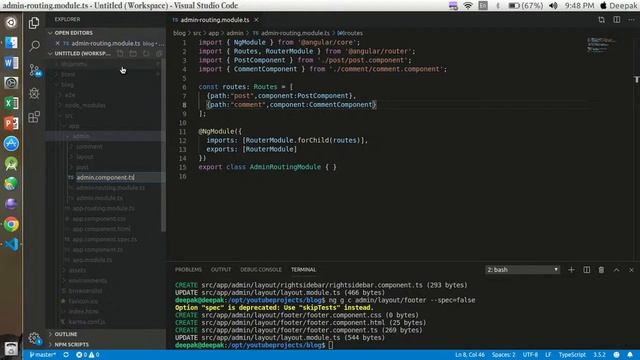Image resolution: width=640 pixels, height=360 pixels.
Task: Split the terminal panel
Action: coord(587,270)
